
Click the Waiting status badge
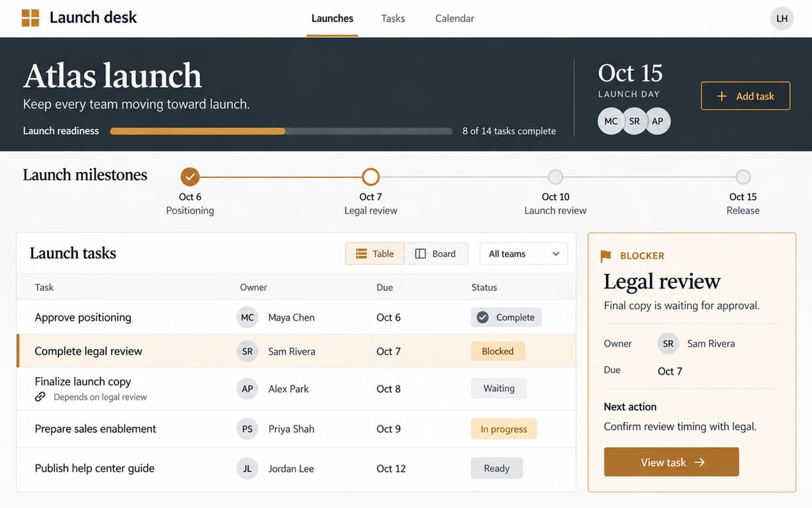[x=499, y=388]
